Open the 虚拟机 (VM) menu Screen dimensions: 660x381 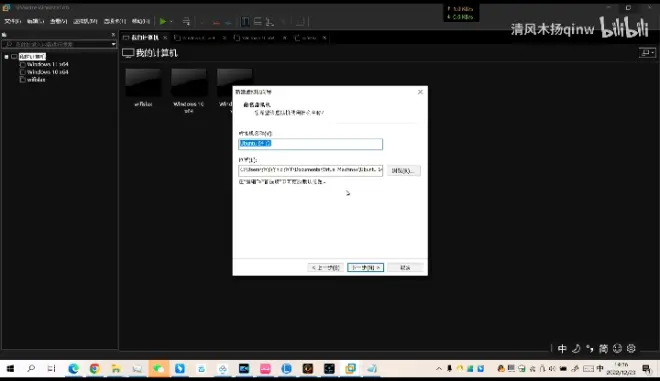click(x=85, y=21)
